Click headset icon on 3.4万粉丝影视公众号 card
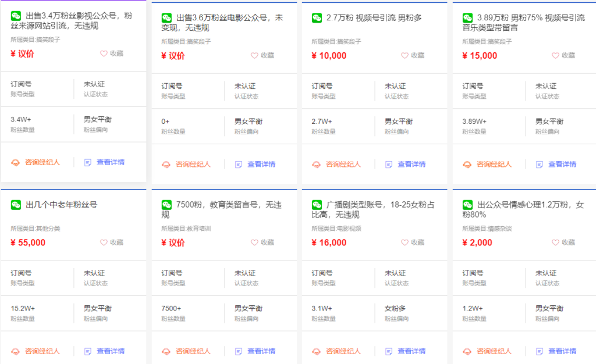Screen dimensions: 596x364 (x=15, y=162)
